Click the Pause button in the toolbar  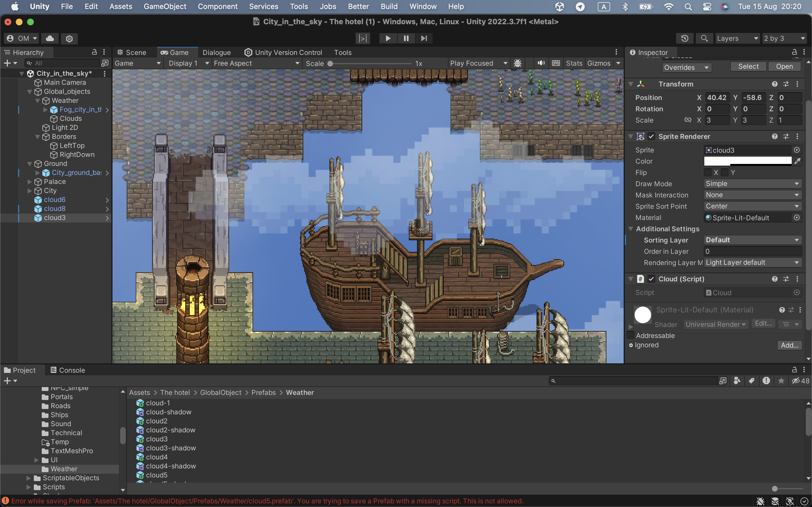tap(406, 38)
